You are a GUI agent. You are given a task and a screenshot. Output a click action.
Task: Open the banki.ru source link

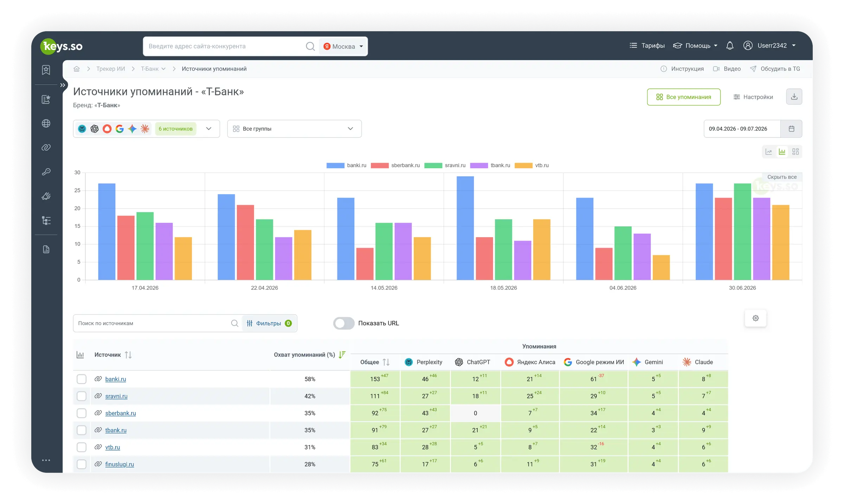[x=116, y=379]
